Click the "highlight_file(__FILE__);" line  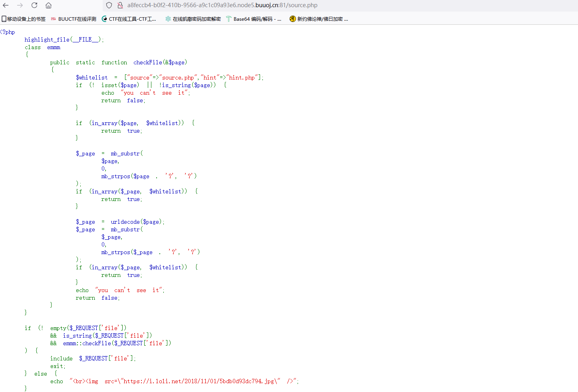click(x=64, y=40)
